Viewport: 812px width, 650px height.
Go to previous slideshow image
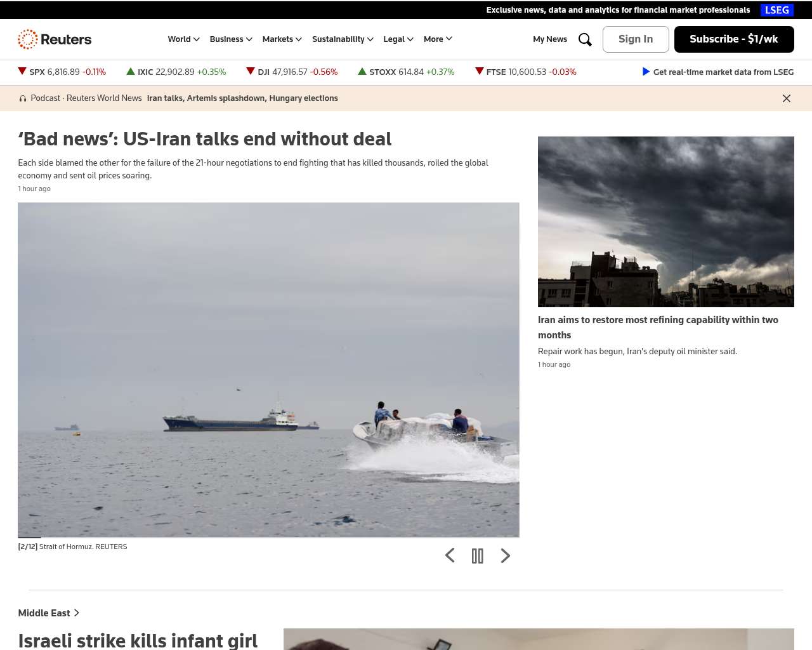(x=450, y=556)
